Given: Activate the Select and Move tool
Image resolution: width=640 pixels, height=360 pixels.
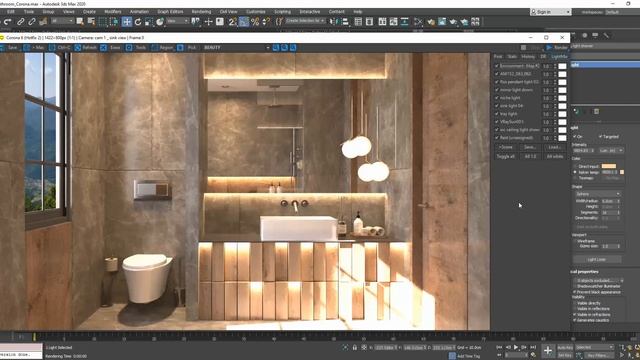Looking at the screenshot, I should 127,22.
